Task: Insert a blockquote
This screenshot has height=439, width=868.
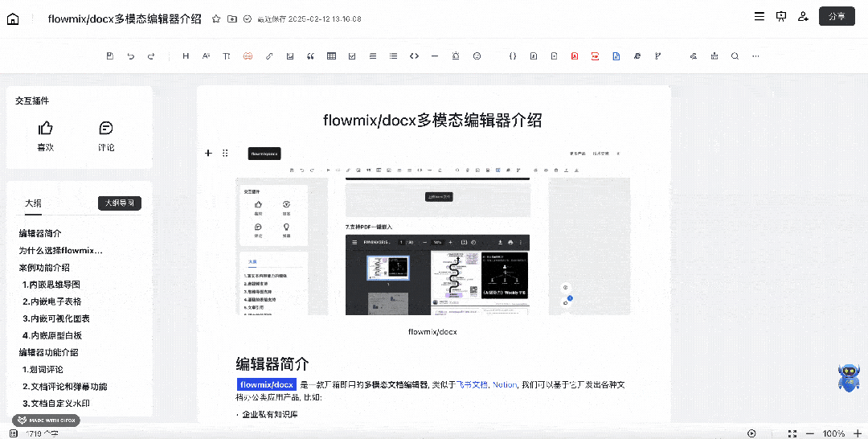Action: click(310, 56)
